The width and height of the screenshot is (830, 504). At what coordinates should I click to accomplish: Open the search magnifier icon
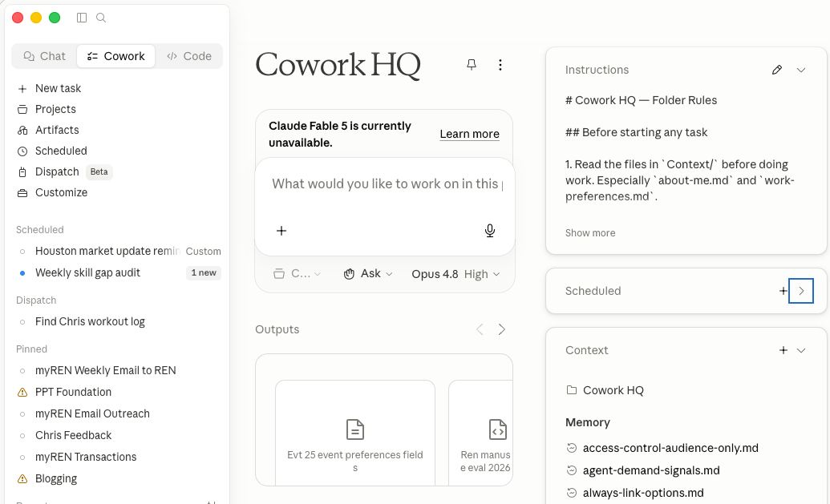coord(101,18)
